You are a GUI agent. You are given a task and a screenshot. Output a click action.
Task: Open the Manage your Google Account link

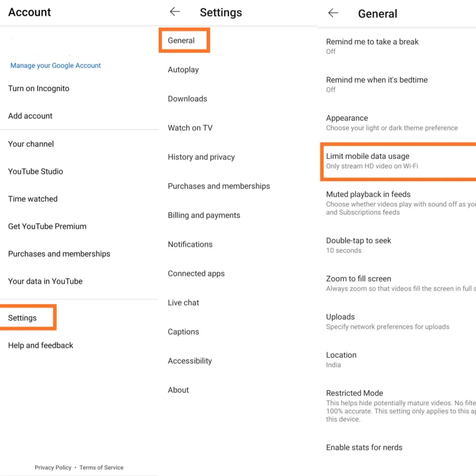[56, 66]
